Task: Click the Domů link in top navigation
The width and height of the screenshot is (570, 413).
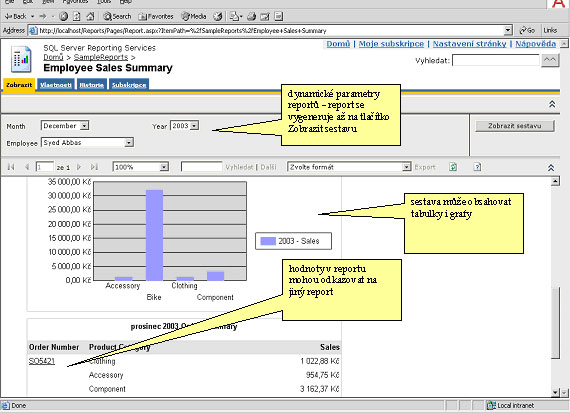Action: [338, 44]
